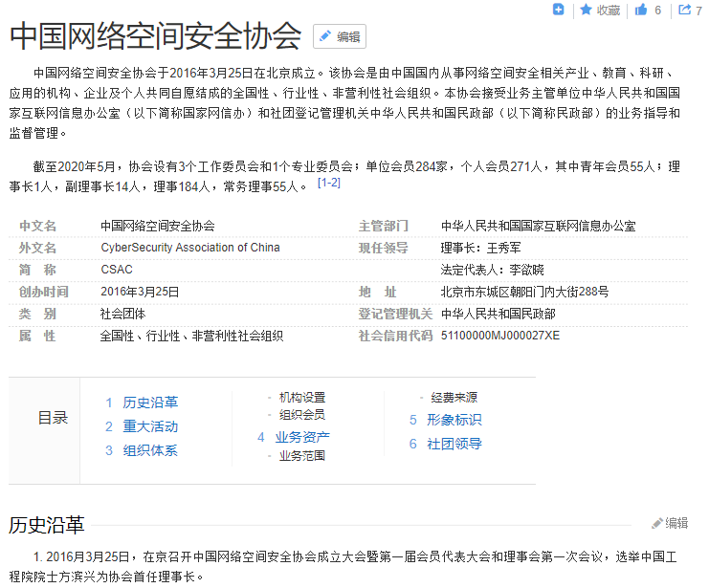Click the blue plus add icon

tap(560, 10)
